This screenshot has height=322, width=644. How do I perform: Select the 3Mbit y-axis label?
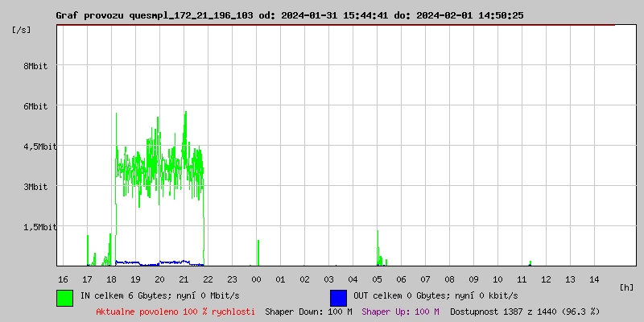click(x=35, y=187)
